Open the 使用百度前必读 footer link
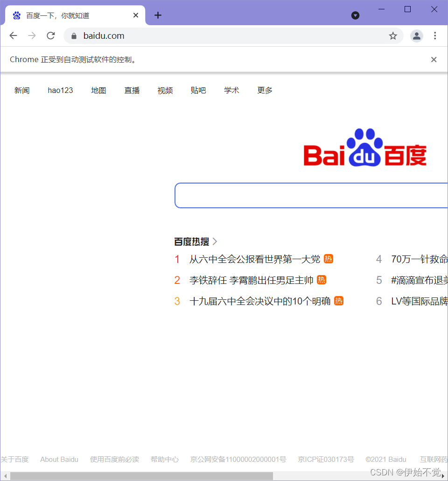 114,459
